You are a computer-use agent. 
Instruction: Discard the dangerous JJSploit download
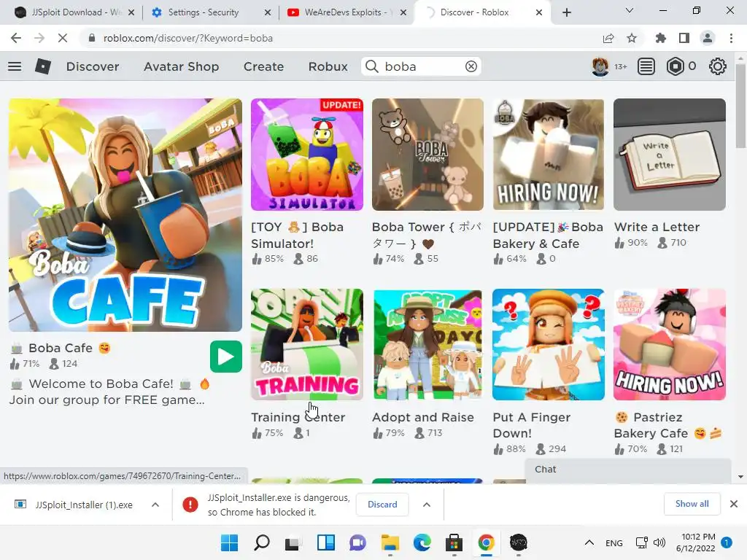382,505
